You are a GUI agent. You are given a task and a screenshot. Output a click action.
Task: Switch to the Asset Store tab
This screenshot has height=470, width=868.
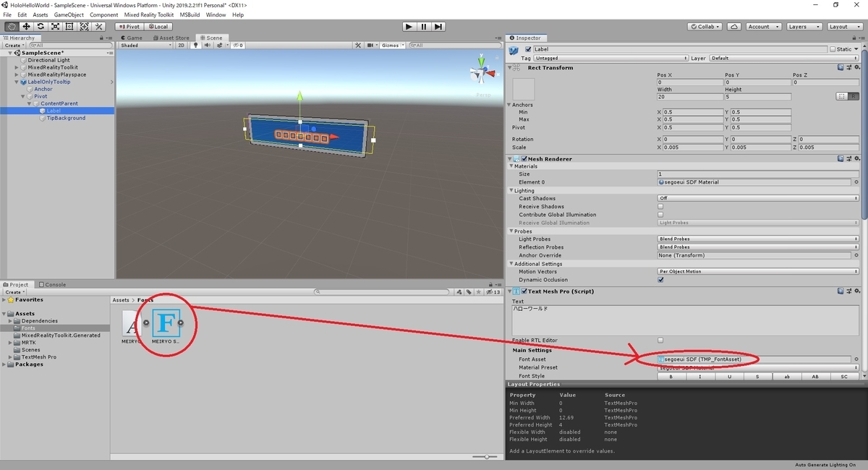click(171, 38)
